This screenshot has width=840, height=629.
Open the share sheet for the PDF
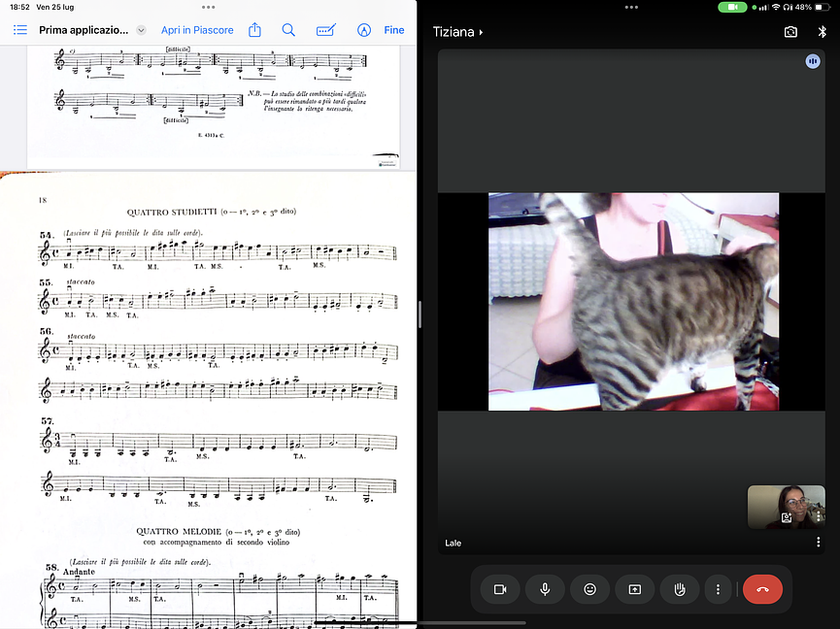click(255, 29)
